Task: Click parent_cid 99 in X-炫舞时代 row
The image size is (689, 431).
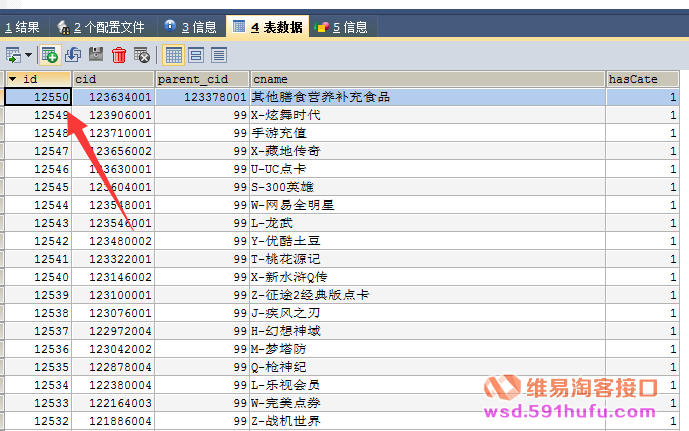Action: tap(202, 115)
